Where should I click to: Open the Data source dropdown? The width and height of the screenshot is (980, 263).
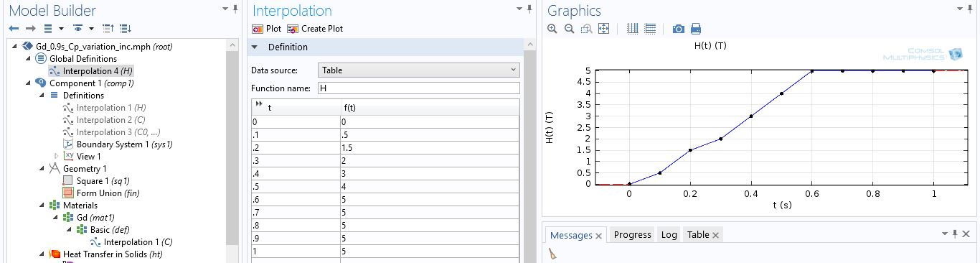click(418, 70)
